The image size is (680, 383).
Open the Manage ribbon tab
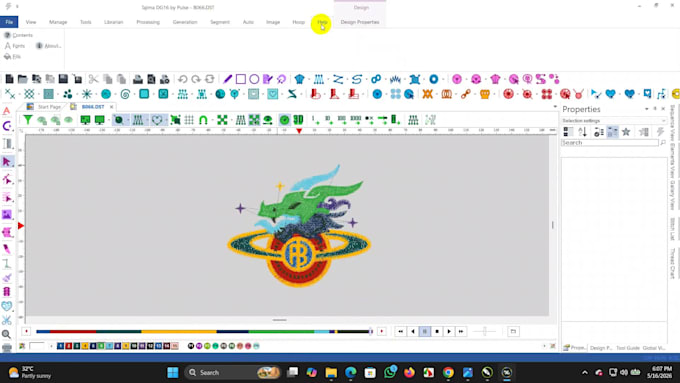[x=58, y=22]
